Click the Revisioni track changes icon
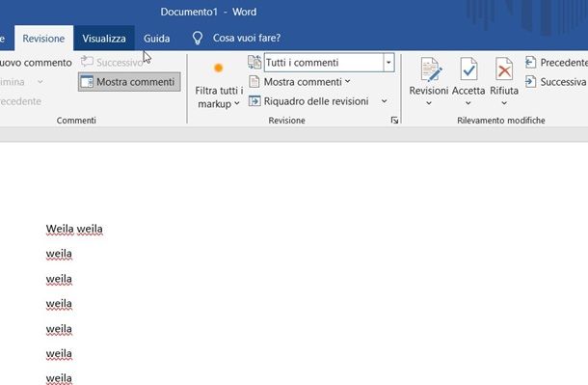This screenshot has height=385, width=588. click(x=431, y=69)
